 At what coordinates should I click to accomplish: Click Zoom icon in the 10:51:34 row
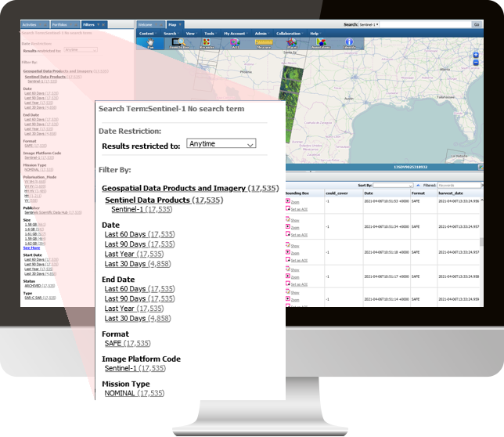point(288,226)
